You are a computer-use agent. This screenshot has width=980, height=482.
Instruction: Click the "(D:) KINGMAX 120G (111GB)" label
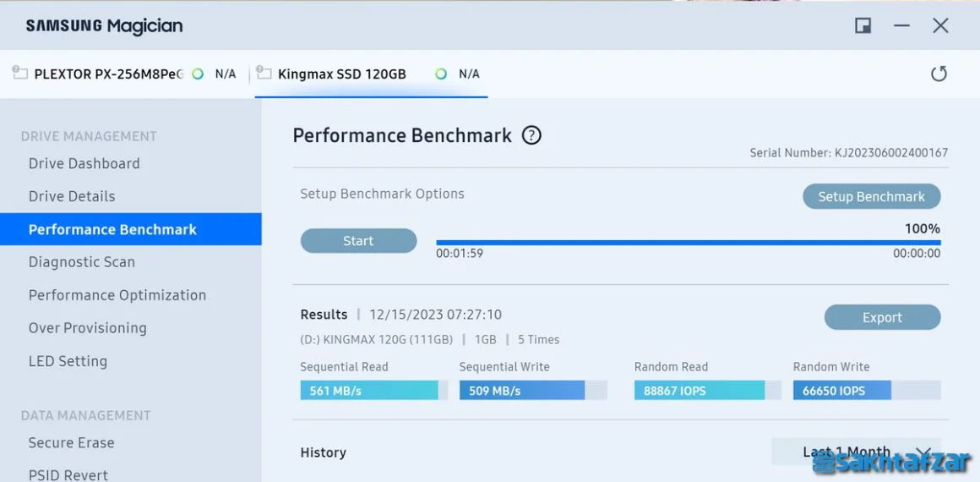click(x=376, y=340)
